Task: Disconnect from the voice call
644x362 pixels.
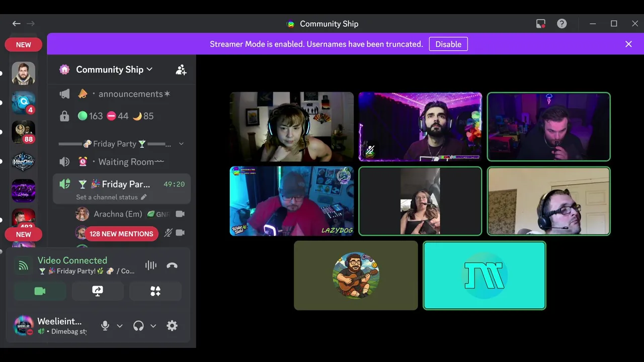Action: coord(172,265)
